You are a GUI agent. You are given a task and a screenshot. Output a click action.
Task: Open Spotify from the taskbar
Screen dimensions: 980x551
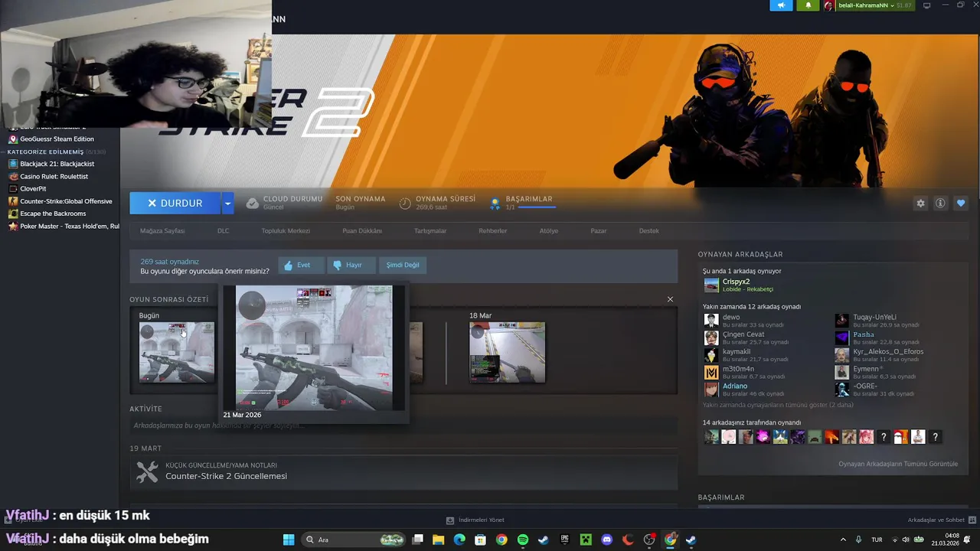point(523,540)
